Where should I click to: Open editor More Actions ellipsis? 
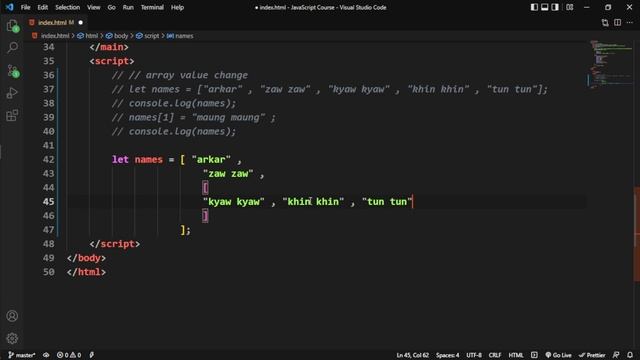tap(630, 23)
